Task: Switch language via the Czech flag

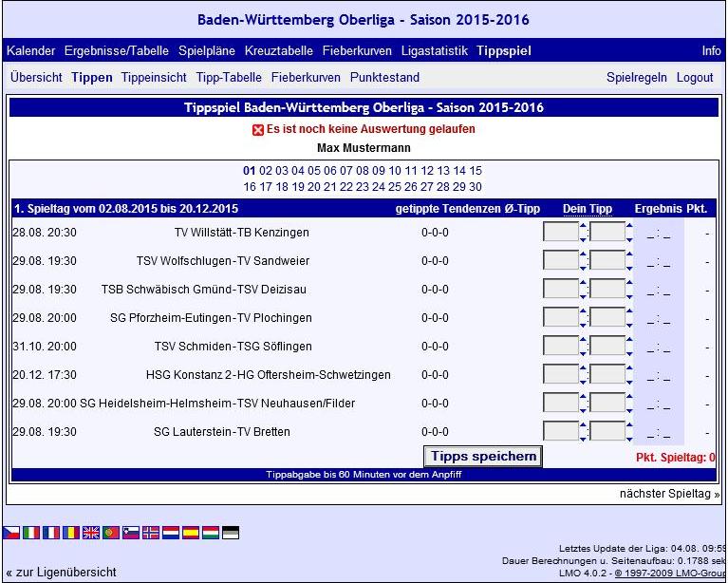Action: [11, 534]
